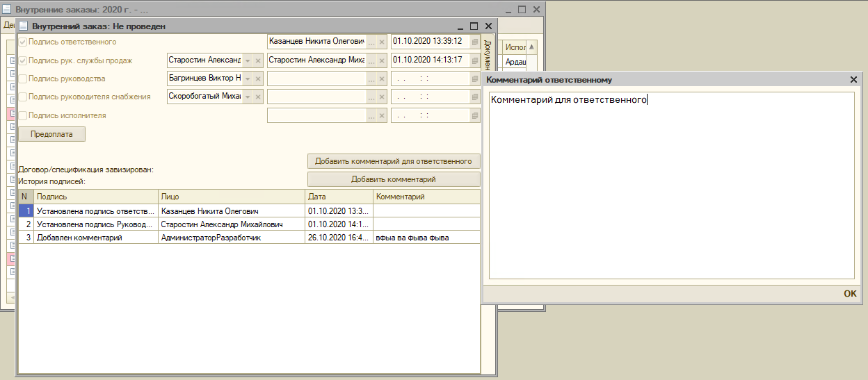The height and width of the screenshot is (380, 868).
Task: Open dropdown of the short Старостин Александ field
Action: pyautogui.click(x=247, y=60)
